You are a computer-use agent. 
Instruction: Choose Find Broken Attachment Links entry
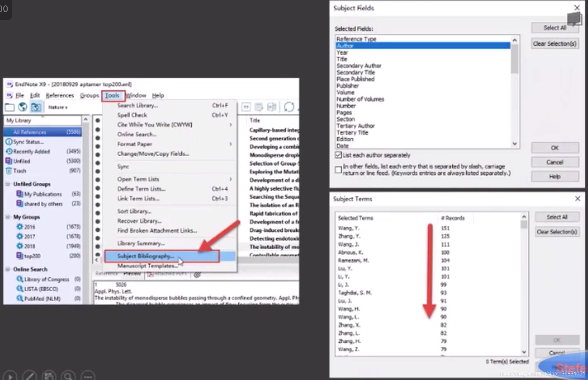coord(157,231)
